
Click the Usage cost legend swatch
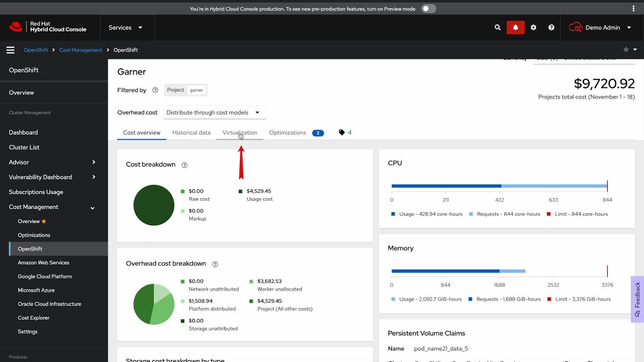(240, 192)
